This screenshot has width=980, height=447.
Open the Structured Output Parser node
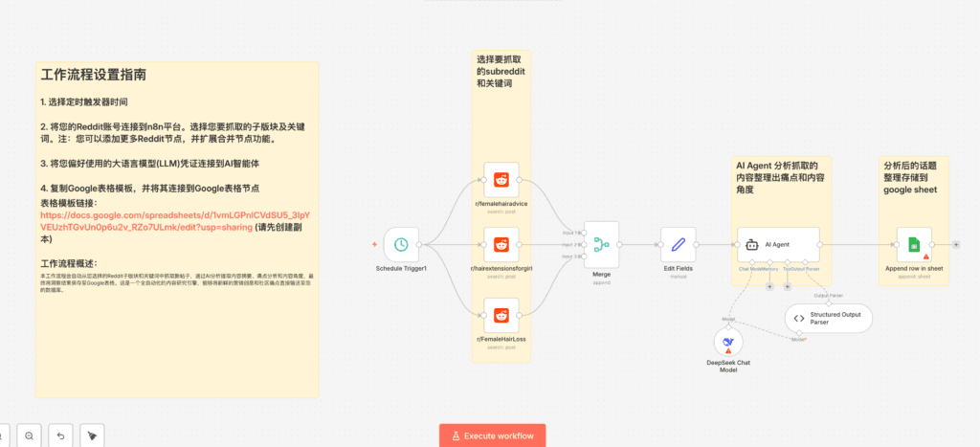(x=829, y=319)
